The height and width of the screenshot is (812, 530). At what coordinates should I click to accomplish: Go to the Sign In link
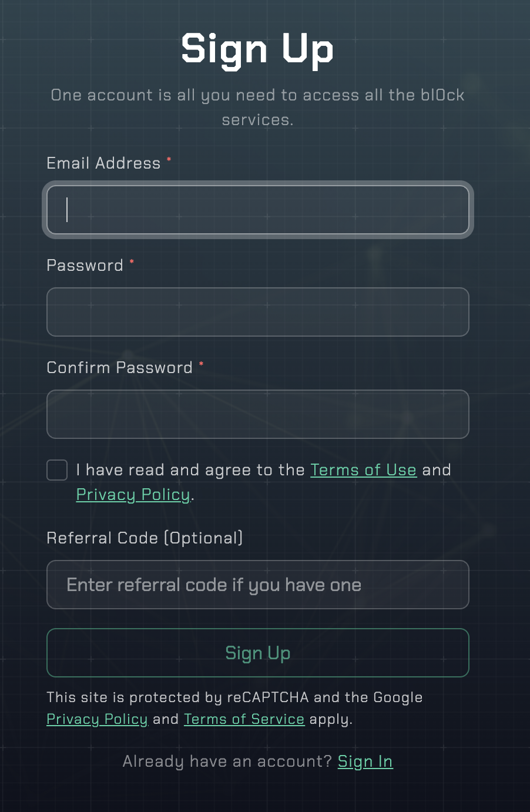pyautogui.click(x=365, y=761)
